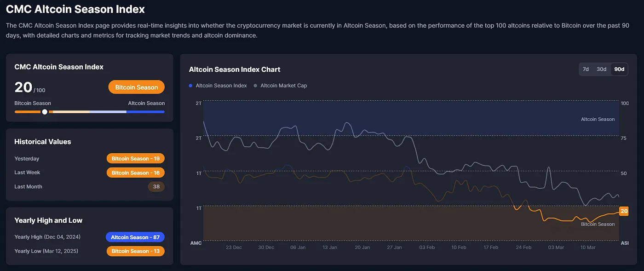Toggle Altcoin Market Cap legend series
This screenshot has width=644, height=271.
point(283,86)
